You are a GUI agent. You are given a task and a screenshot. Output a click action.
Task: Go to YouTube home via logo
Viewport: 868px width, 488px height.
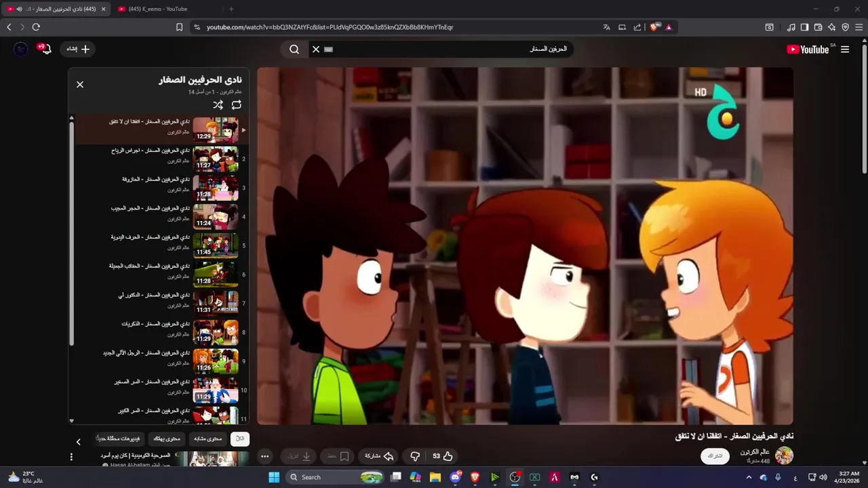(x=808, y=49)
